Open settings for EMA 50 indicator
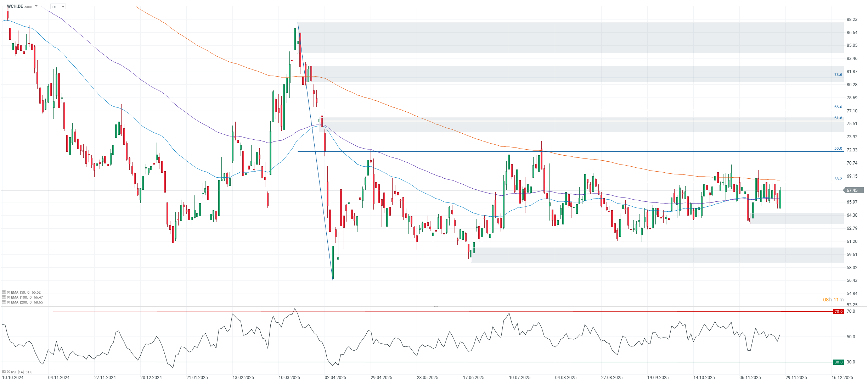868x384 pixels. [x=4, y=292]
